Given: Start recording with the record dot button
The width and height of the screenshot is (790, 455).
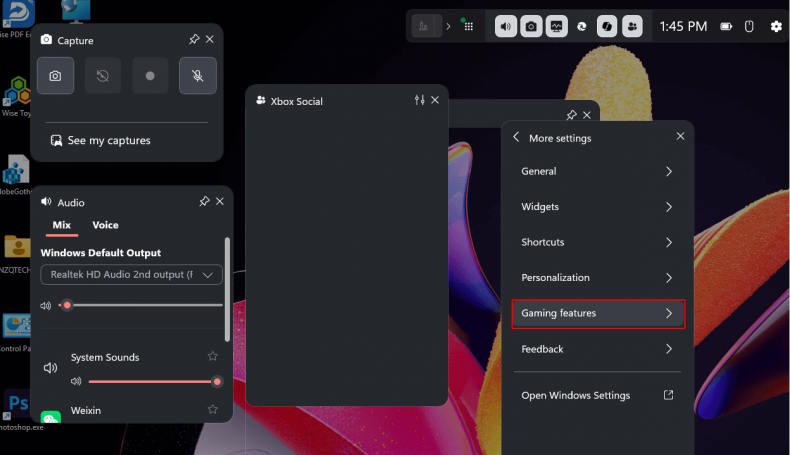Looking at the screenshot, I should pos(150,76).
